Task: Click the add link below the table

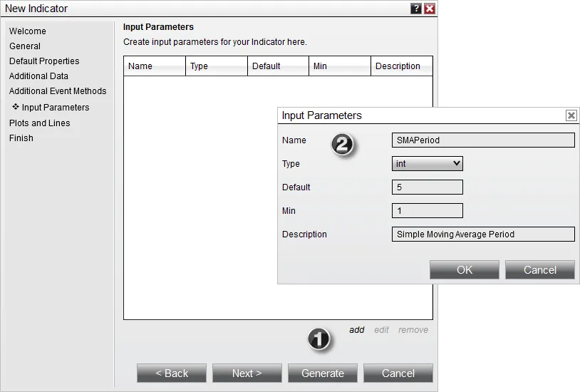Action: [356, 330]
